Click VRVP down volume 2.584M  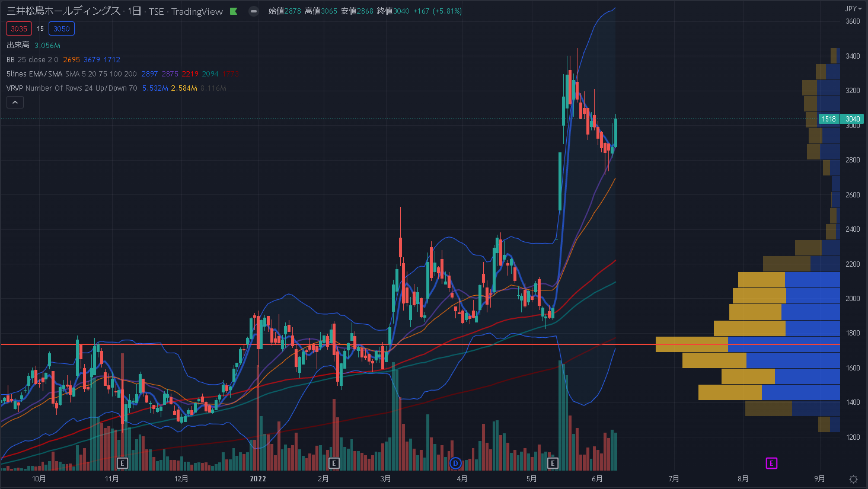click(184, 88)
